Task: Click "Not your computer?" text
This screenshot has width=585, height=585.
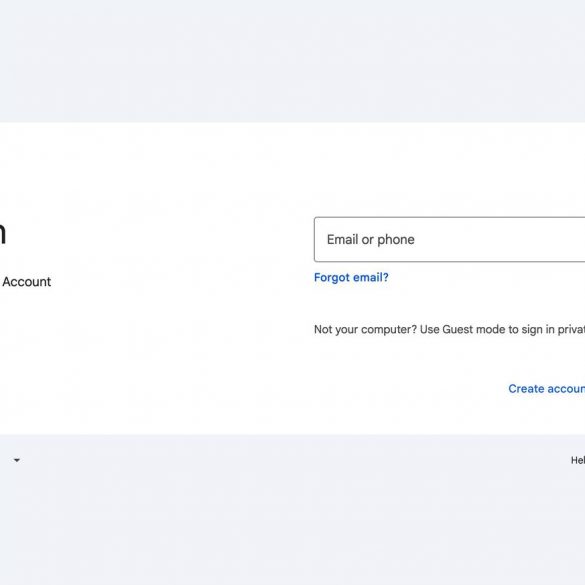Action: click(365, 329)
